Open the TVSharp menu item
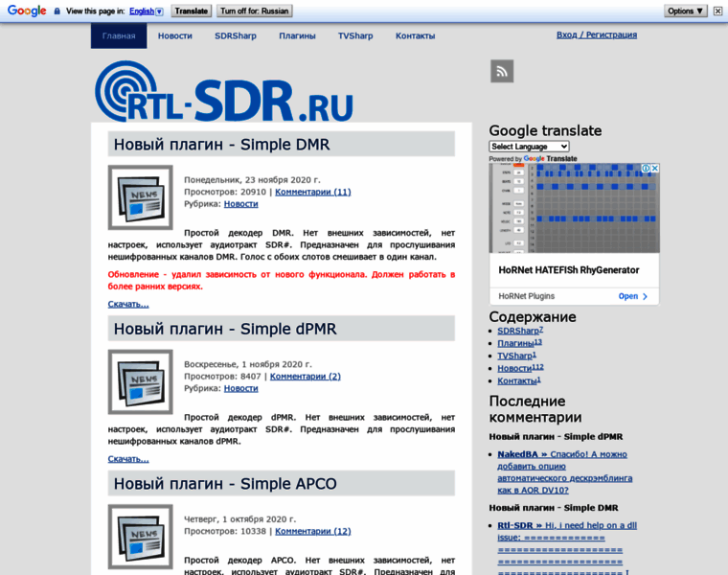 pos(355,35)
